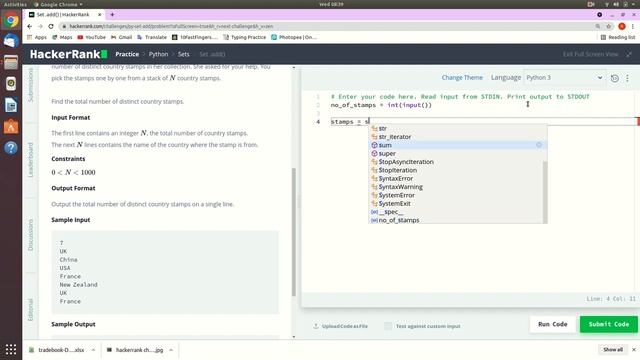Click the Set .add() browser tab

point(64,15)
